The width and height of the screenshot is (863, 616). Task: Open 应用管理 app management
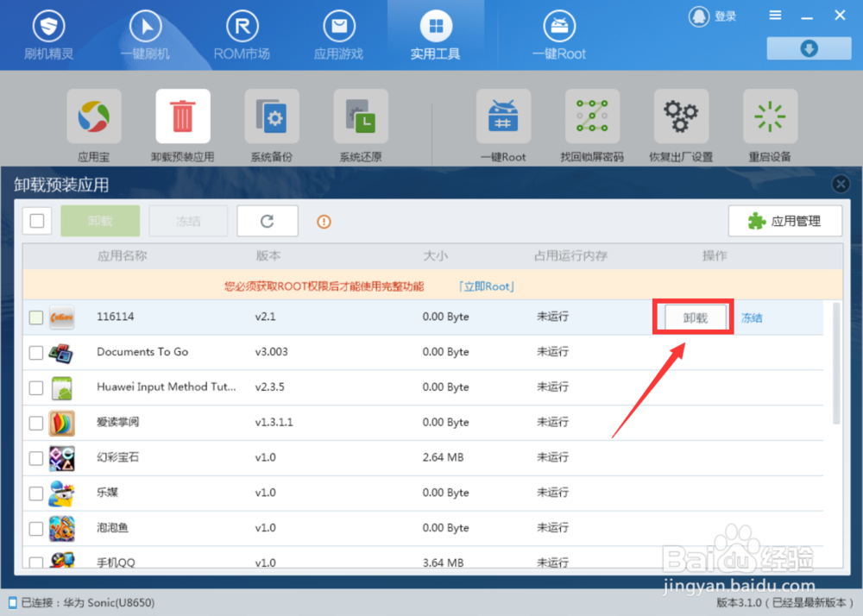tap(785, 220)
